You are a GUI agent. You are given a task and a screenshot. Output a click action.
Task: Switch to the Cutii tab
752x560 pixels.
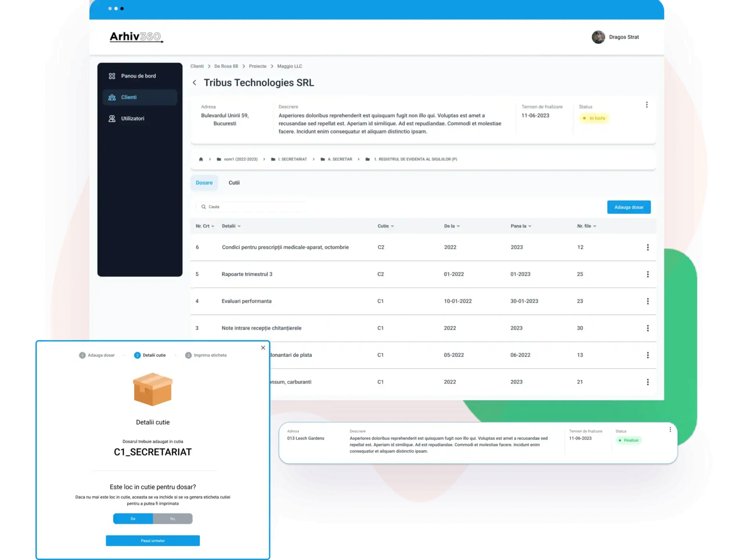click(234, 183)
